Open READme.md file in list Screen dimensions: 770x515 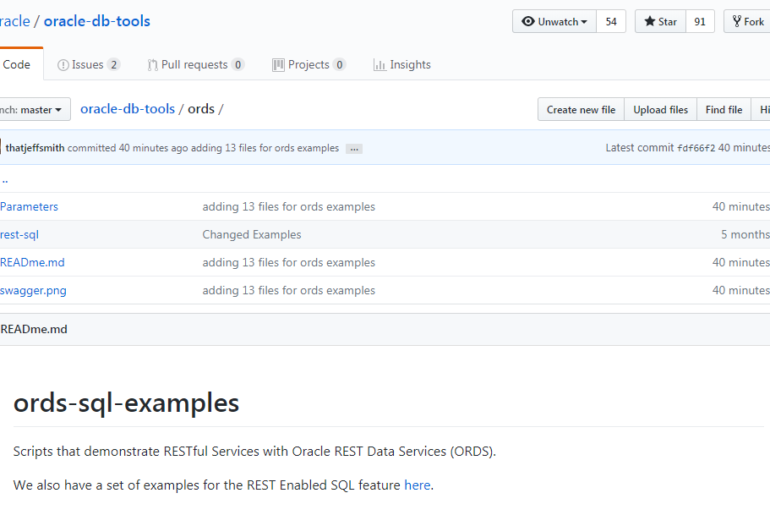pos(32,263)
